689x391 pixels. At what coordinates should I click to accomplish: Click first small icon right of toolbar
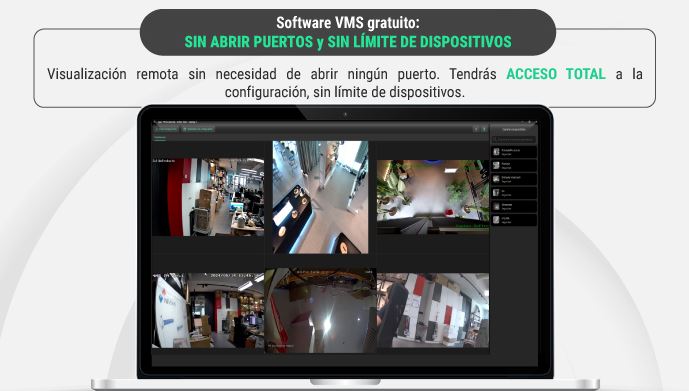[476, 129]
